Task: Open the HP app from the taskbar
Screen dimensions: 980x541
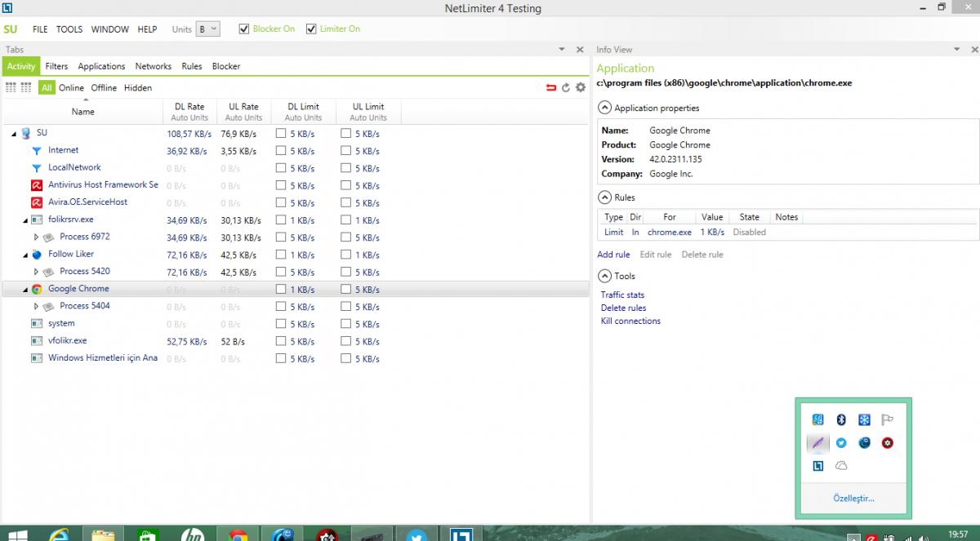Action: click(194, 534)
